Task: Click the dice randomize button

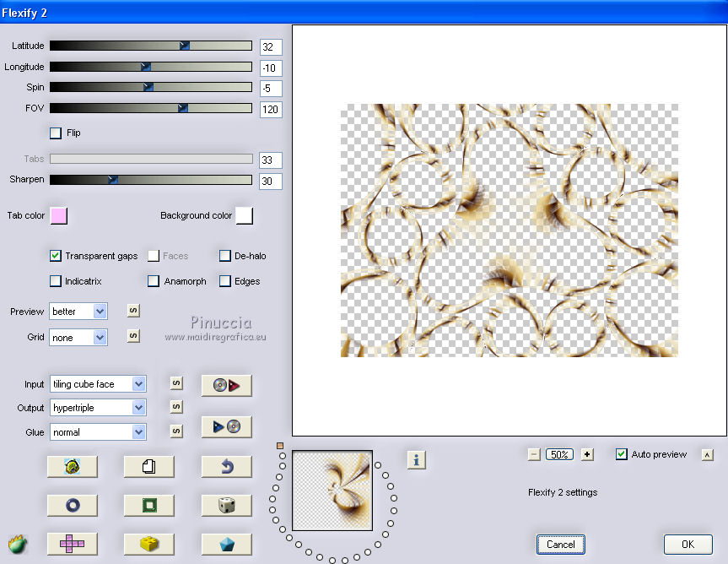Action: coord(227,505)
